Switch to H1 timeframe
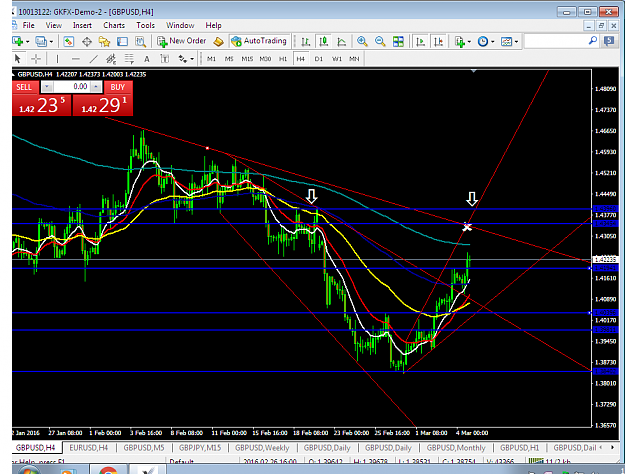This screenshot has width=625, height=474. pyautogui.click(x=283, y=59)
